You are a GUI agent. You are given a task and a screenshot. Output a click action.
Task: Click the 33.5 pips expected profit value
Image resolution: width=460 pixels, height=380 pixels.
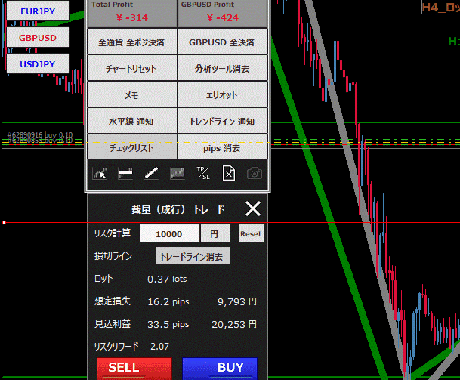(168, 324)
